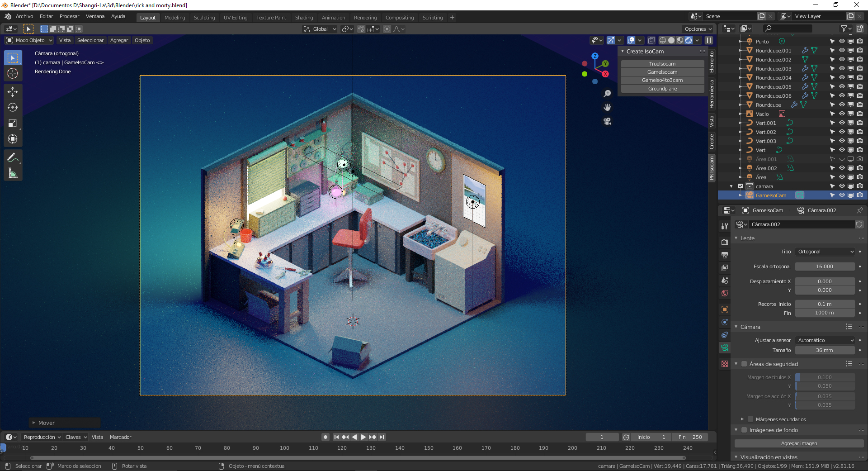Toggle camera view with the camera gizmo

tap(607, 121)
